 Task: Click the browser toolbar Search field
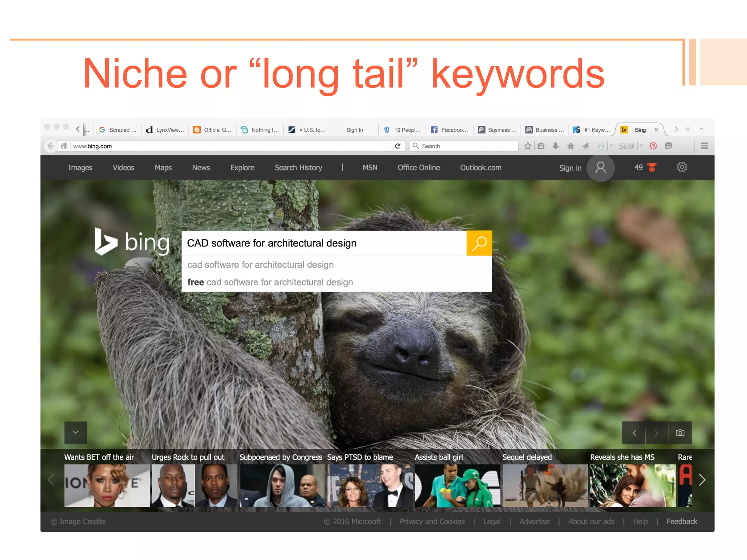(464, 146)
